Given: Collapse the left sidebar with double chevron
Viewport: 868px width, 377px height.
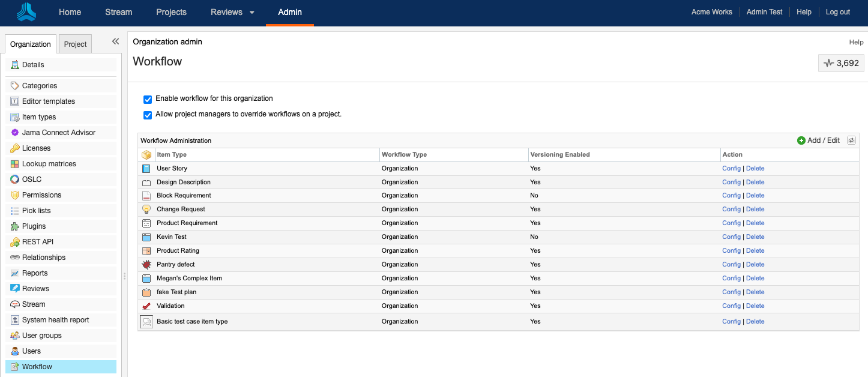Looking at the screenshot, I should [115, 41].
